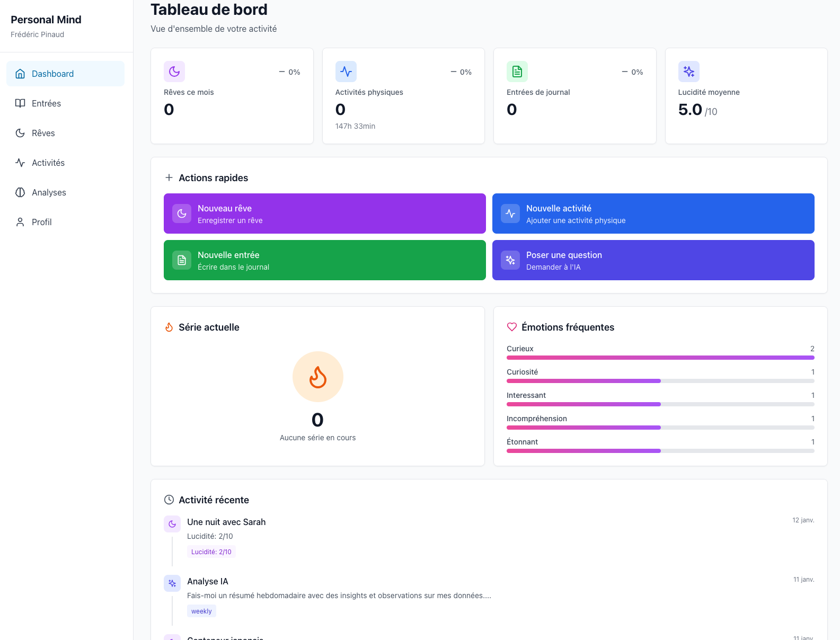Viewport: 840px width, 640px height.
Task: Click the heart icon beside Émotions fréquentes
Action: 512,327
